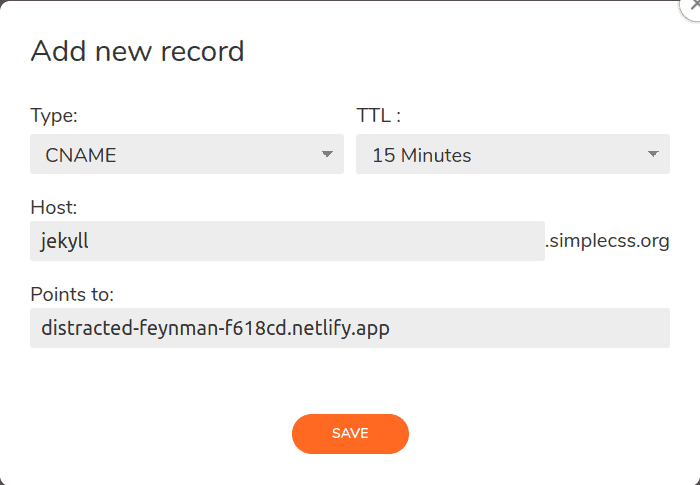The width and height of the screenshot is (700, 485).
Task: Focus the Points to input field
Action: [350, 328]
